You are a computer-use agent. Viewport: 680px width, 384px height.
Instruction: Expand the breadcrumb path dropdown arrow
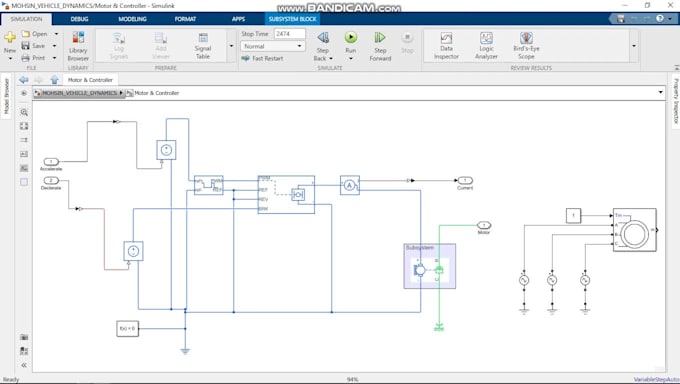pos(660,92)
